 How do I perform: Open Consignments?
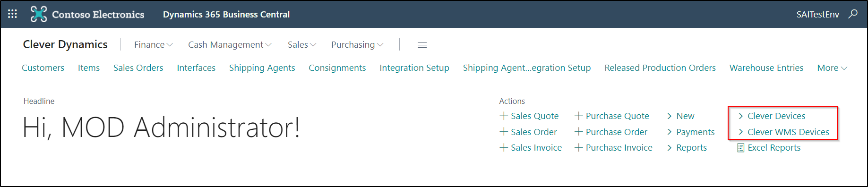tap(337, 68)
